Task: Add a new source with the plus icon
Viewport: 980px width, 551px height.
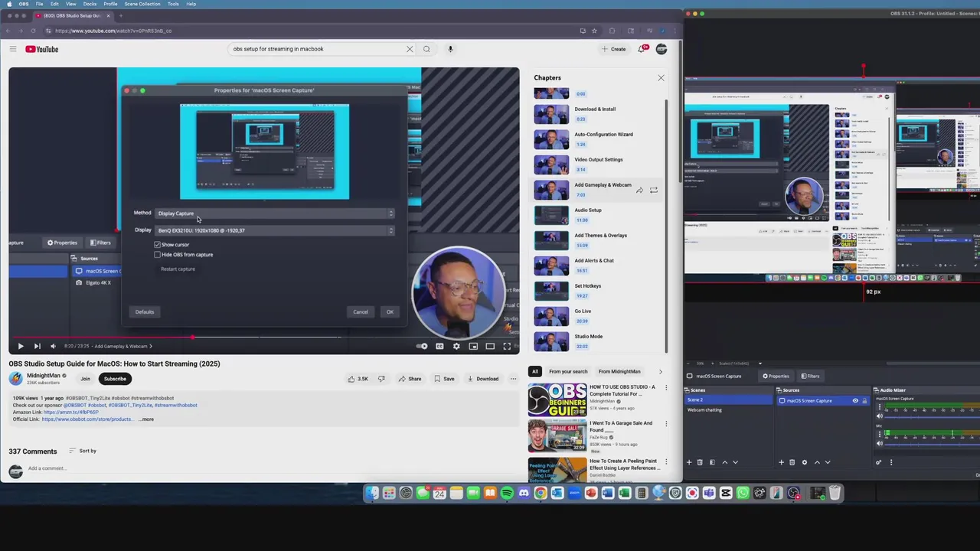Action: tap(782, 462)
